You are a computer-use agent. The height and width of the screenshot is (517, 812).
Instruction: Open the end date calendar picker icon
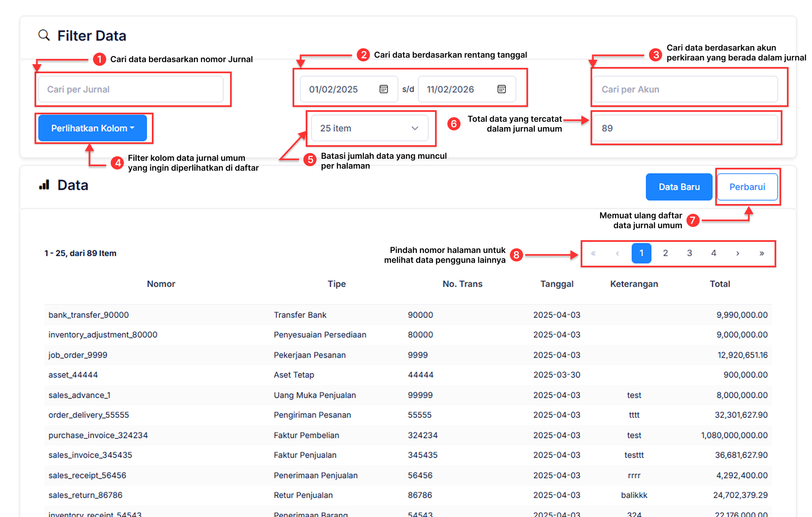pyautogui.click(x=501, y=89)
